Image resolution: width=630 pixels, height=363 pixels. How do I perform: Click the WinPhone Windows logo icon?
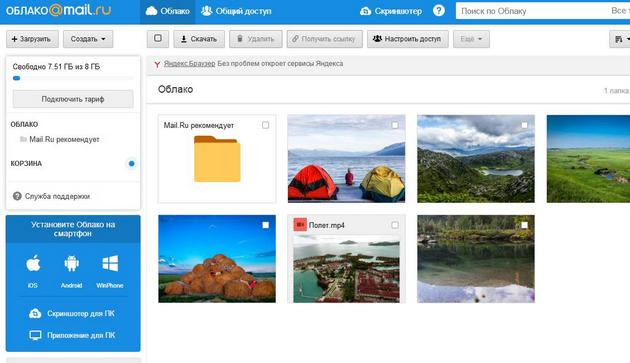(110, 264)
